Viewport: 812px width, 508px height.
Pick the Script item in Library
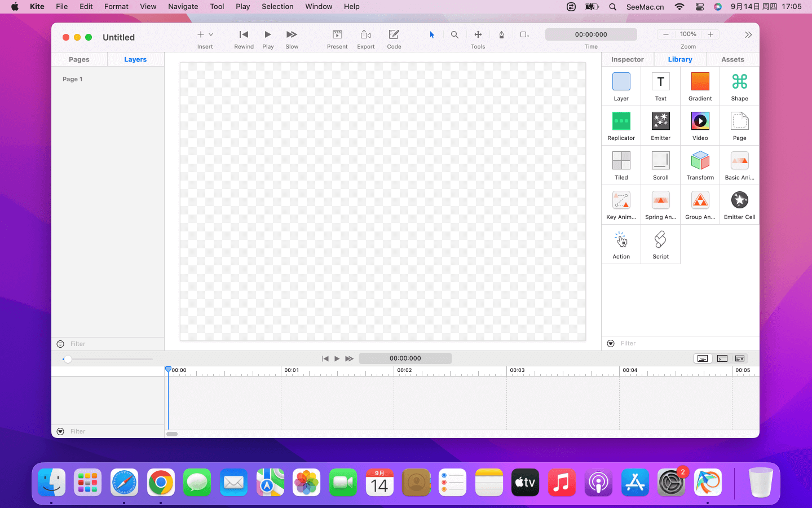tap(660, 240)
